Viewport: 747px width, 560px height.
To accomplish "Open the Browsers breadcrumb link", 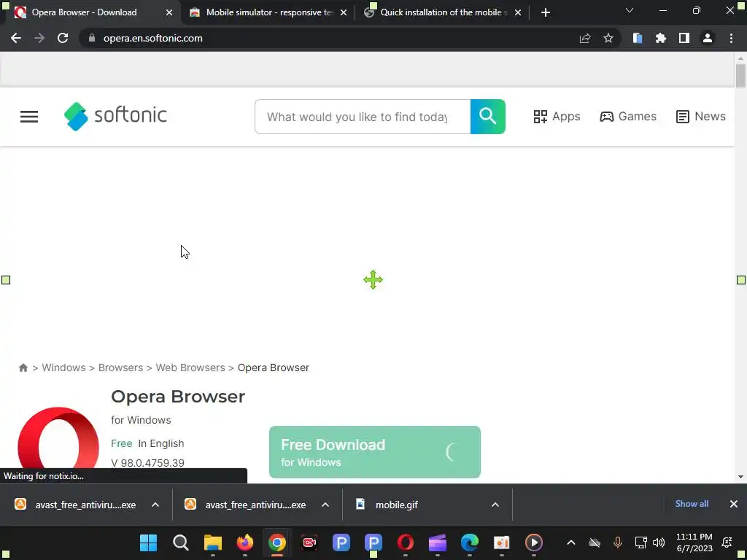I will pos(120,367).
